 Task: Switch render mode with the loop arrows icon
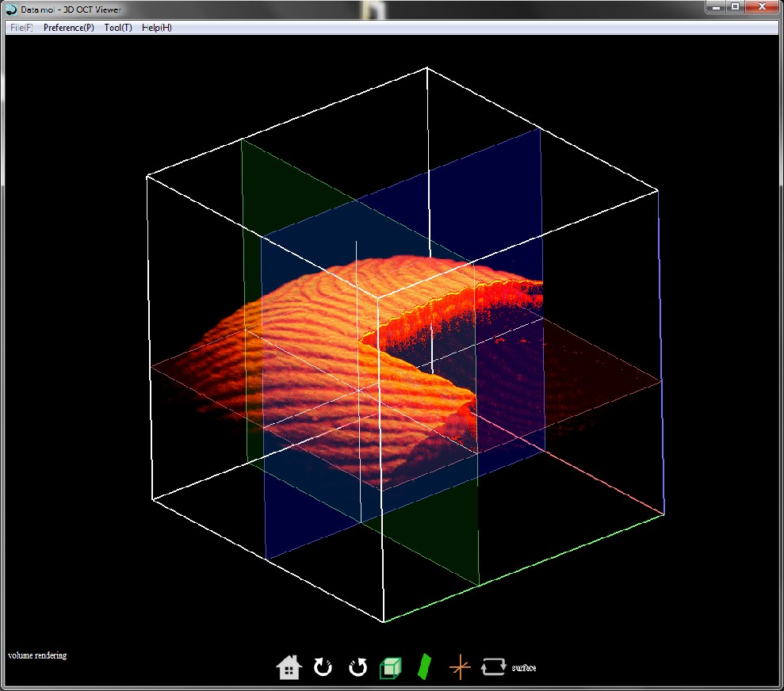493,667
